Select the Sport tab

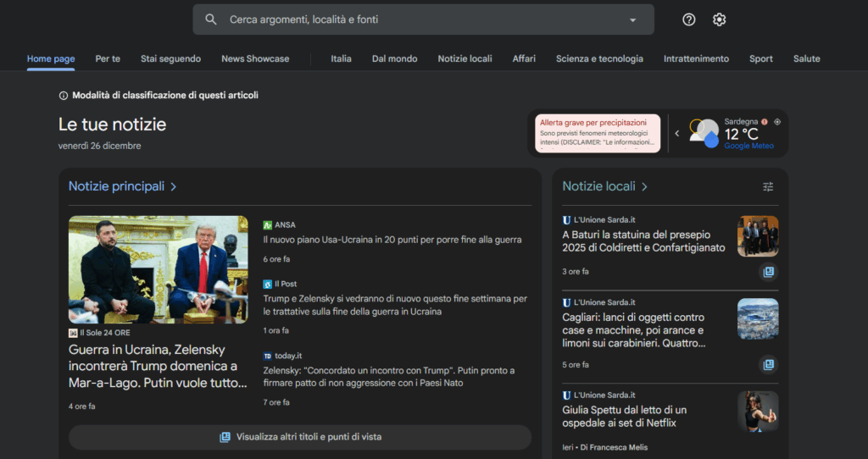760,58
